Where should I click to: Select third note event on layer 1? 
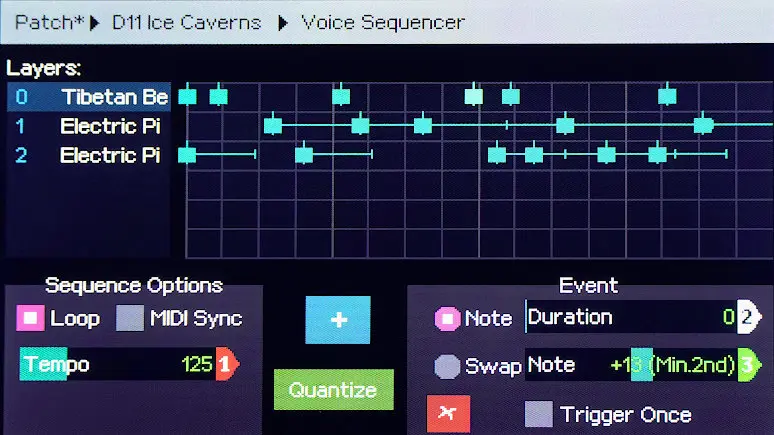(423, 125)
